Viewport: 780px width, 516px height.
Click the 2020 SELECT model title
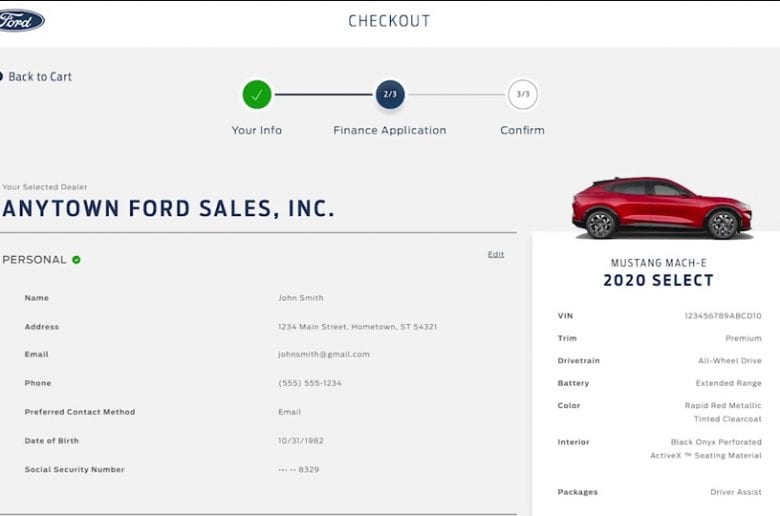point(658,281)
